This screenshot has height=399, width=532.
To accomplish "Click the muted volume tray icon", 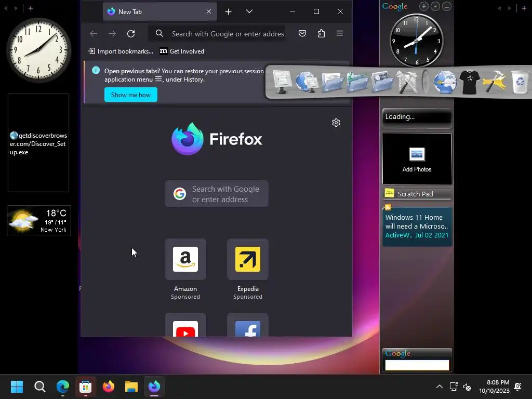I will point(467,387).
